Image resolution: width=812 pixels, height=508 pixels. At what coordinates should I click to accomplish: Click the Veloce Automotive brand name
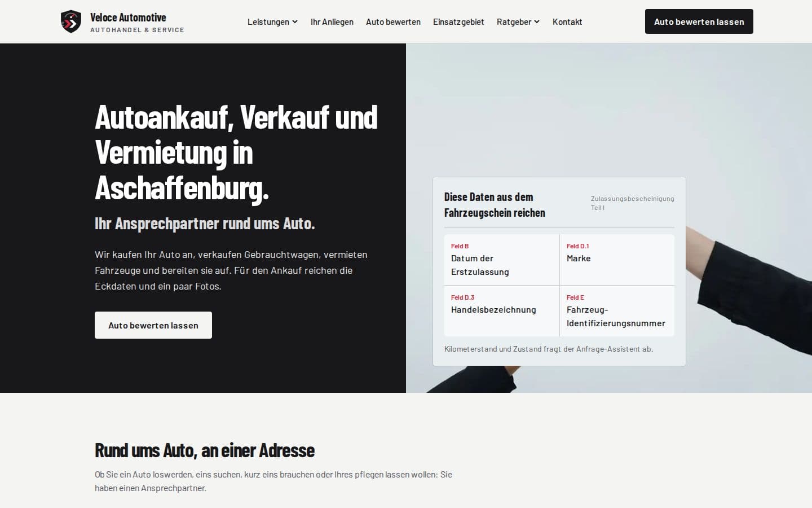[x=128, y=17]
